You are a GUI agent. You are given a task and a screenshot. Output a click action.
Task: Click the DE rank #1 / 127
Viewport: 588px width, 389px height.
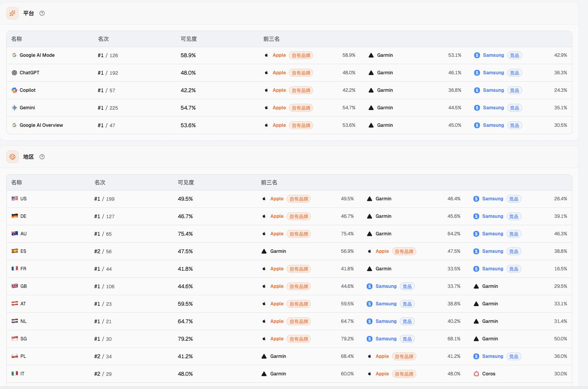click(x=104, y=216)
